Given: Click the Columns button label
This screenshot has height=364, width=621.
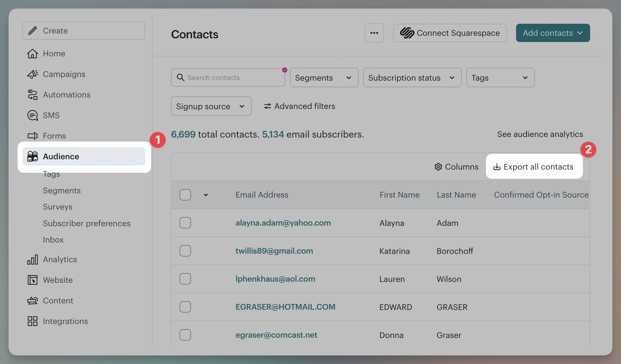Looking at the screenshot, I should click(461, 167).
